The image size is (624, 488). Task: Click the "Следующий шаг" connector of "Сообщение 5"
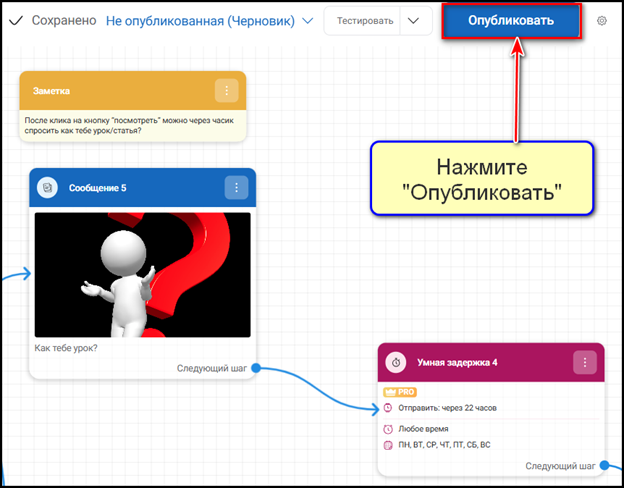point(256,368)
